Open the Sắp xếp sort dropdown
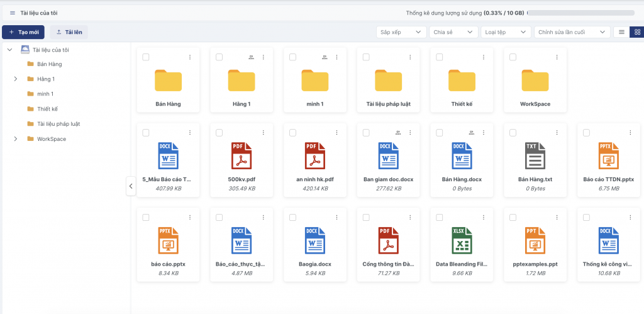Viewport: 644px width, 314px height. coord(401,32)
